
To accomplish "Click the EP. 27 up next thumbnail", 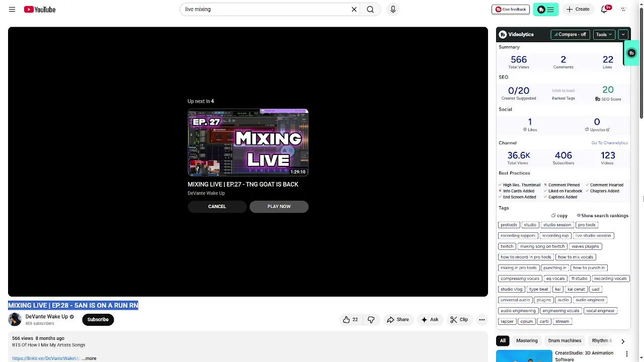I will [248, 142].
